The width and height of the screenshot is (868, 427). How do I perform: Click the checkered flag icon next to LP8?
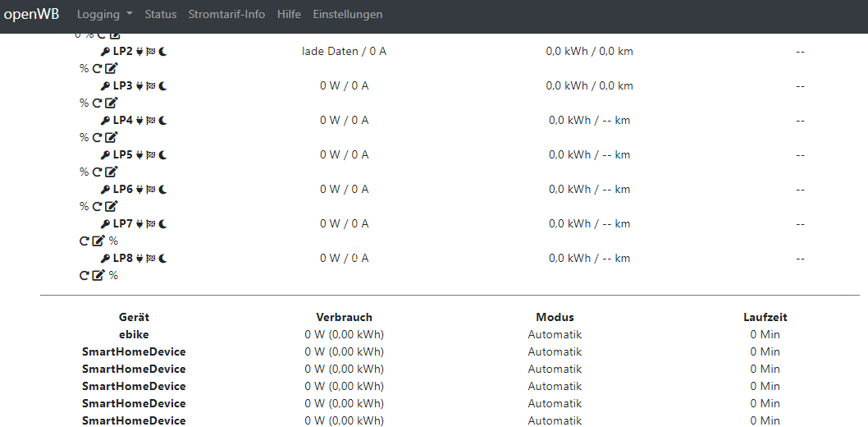tap(151, 259)
